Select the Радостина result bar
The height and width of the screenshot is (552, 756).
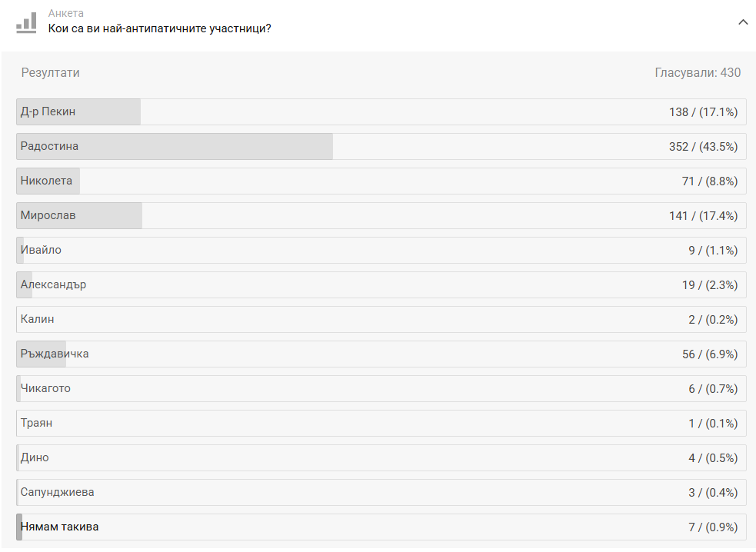pyautogui.click(x=381, y=147)
